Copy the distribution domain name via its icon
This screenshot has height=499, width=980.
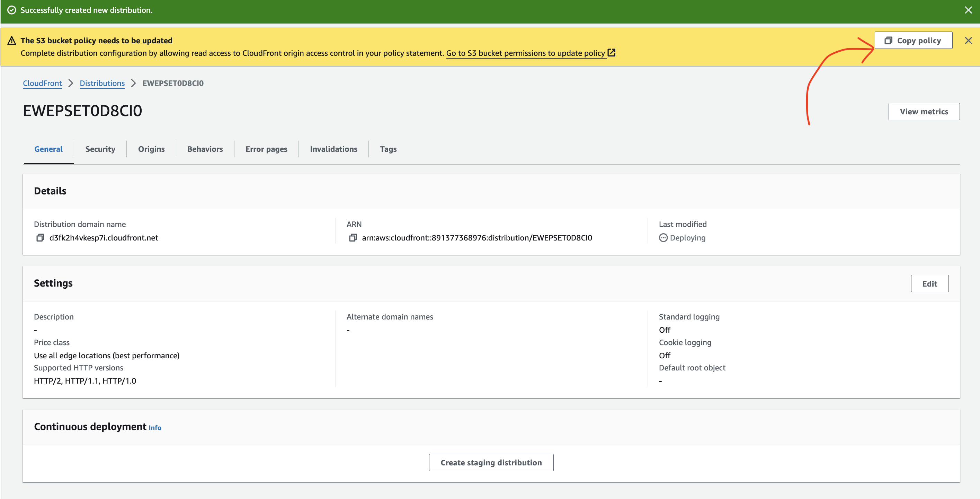[x=40, y=238]
